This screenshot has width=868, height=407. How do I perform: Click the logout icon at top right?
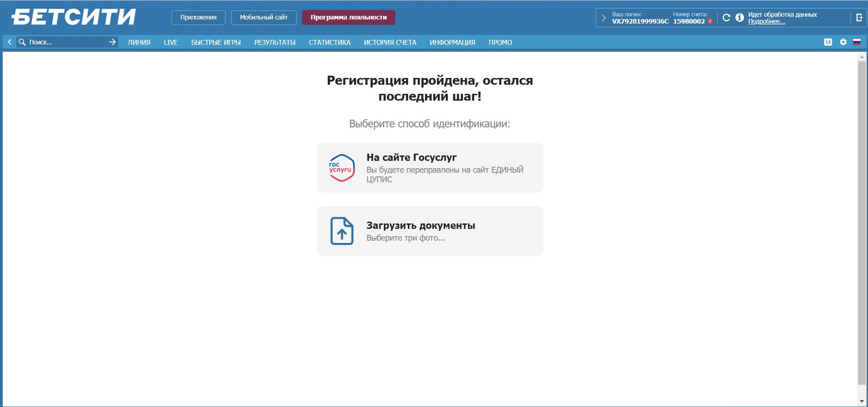859,18
